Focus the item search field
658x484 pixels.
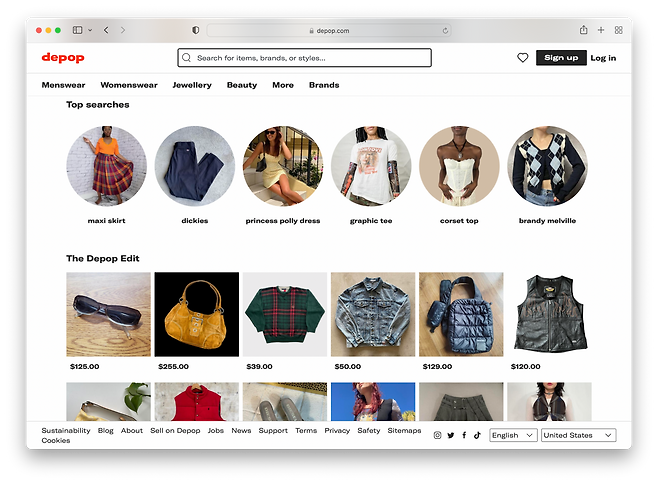coord(305,58)
